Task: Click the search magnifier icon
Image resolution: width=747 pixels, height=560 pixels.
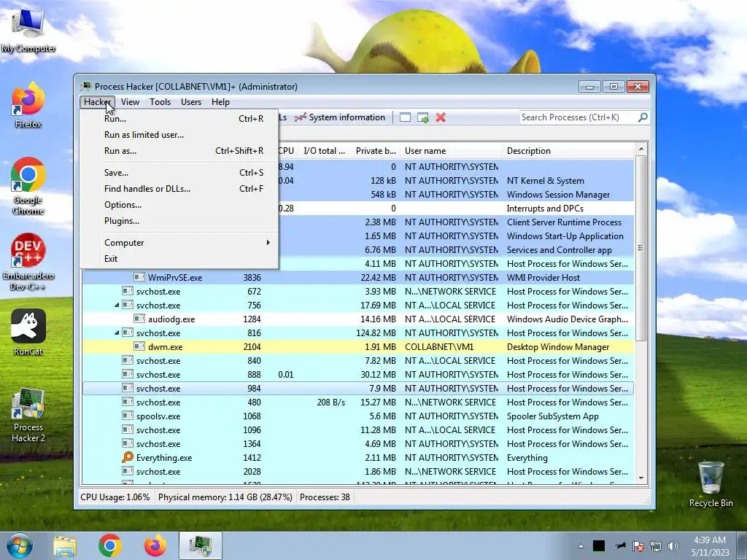Action: click(x=643, y=117)
